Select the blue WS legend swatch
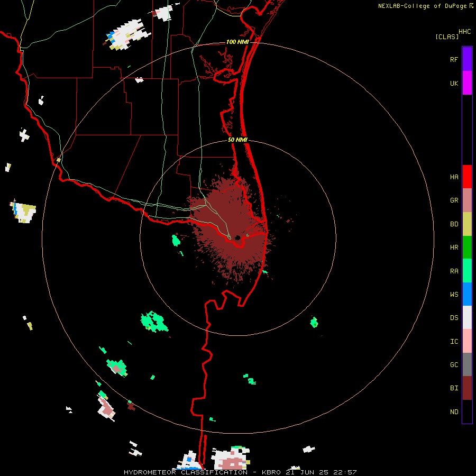 tap(467, 294)
